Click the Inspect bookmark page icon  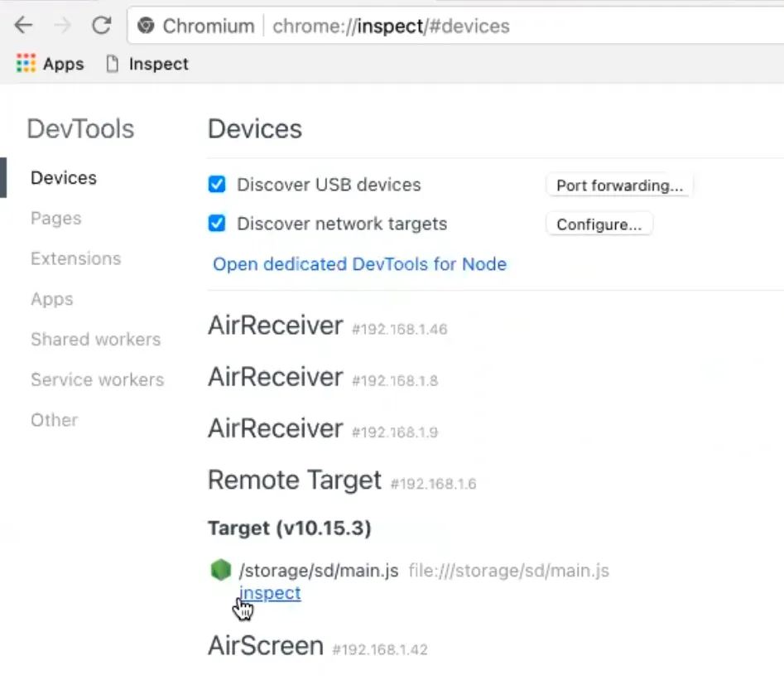(x=113, y=64)
